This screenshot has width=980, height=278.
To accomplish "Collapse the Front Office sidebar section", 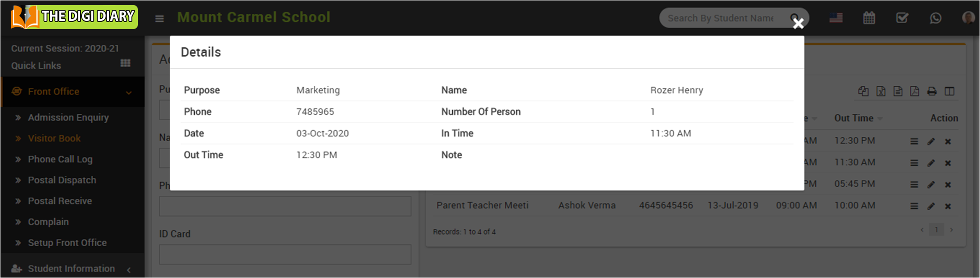I will click(x=128, y=92).
